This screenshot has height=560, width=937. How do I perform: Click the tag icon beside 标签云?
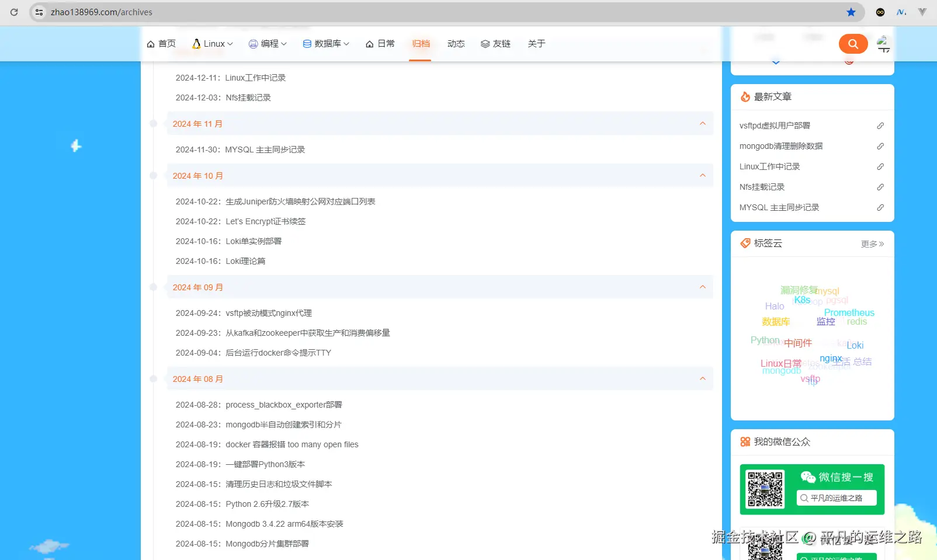point(745,244)
